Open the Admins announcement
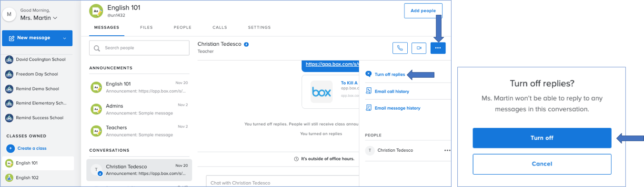Screen dimensions: 644x187 tap(139, 109)
